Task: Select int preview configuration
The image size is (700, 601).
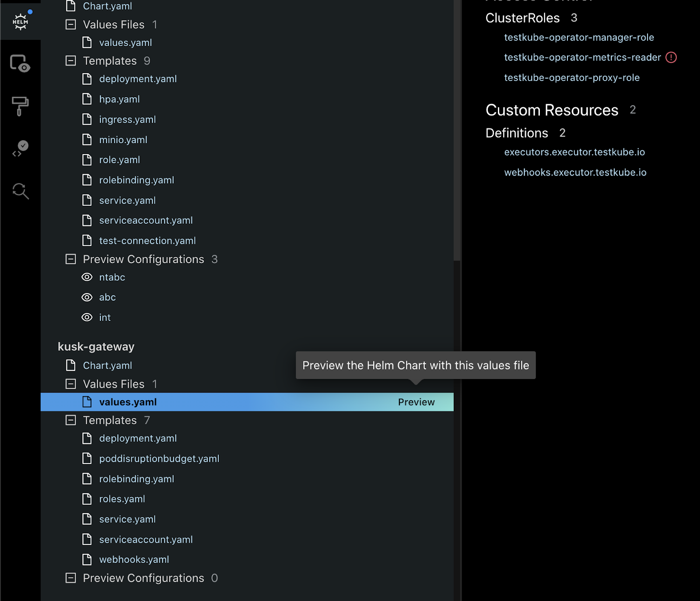Action: (105, 318)
